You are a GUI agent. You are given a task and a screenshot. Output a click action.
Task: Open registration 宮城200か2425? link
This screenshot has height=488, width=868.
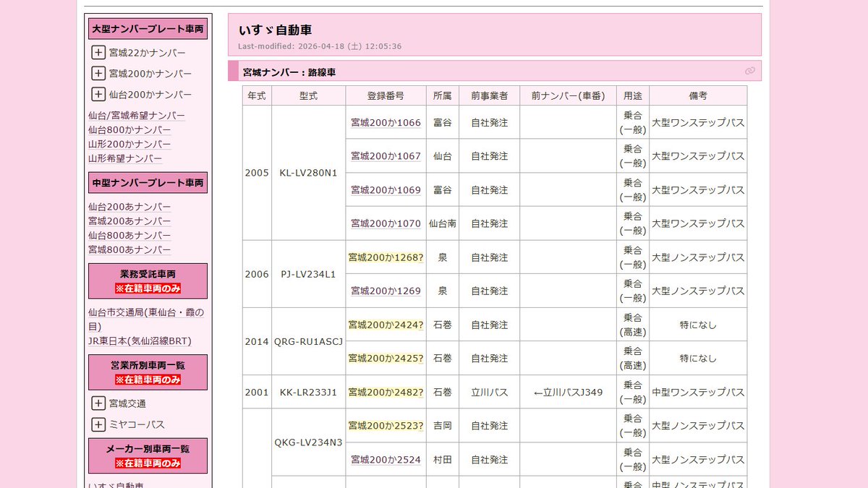click(386, 359)
